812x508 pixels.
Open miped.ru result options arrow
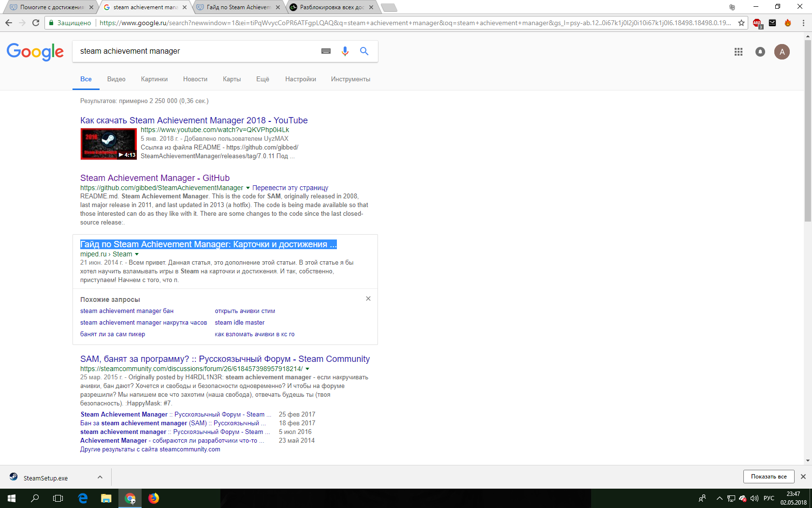[x=137, y=254]
